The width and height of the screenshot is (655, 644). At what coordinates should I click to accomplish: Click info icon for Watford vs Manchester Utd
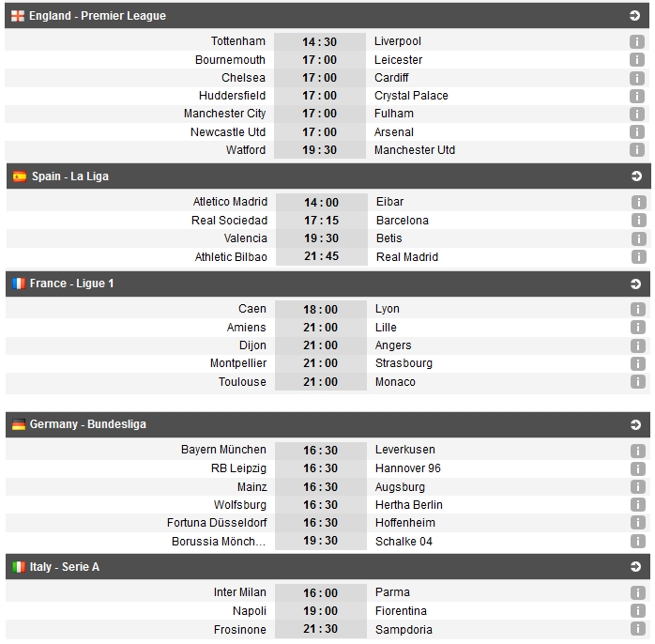tap(637, 150)
